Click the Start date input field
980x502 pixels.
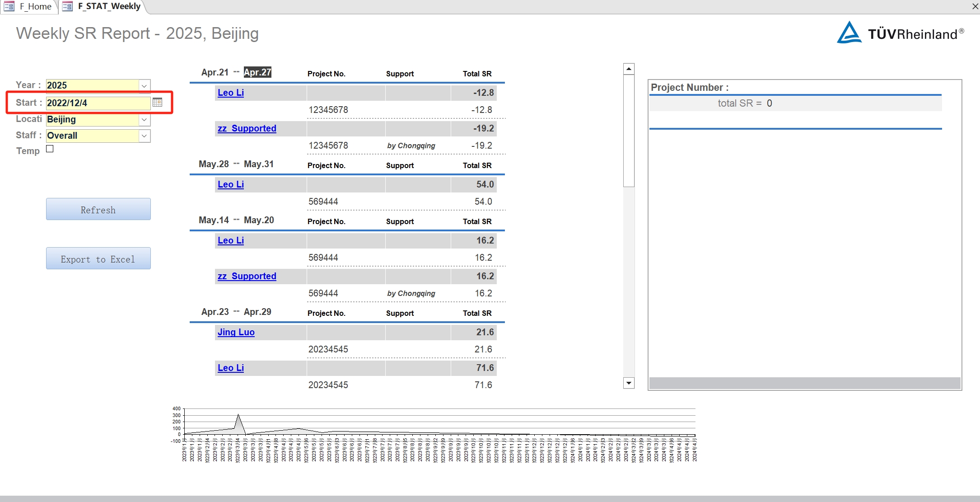coord(98,103)
